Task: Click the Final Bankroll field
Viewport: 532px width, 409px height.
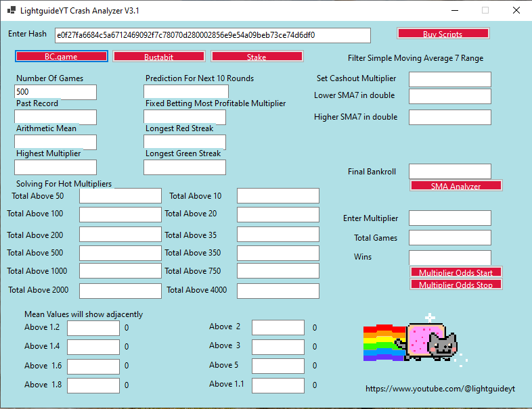Action: pyautogui.click(x=449, y=172)
